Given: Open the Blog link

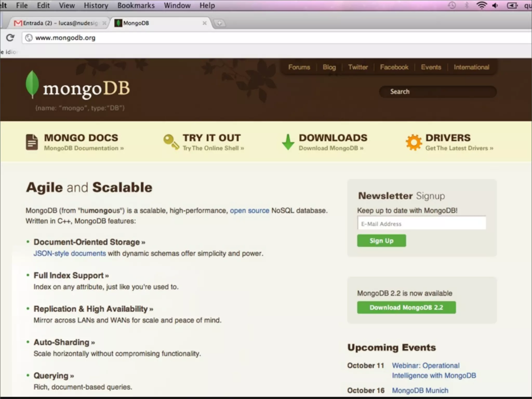Looking at the screenshot, I should [x=329, y=67].
